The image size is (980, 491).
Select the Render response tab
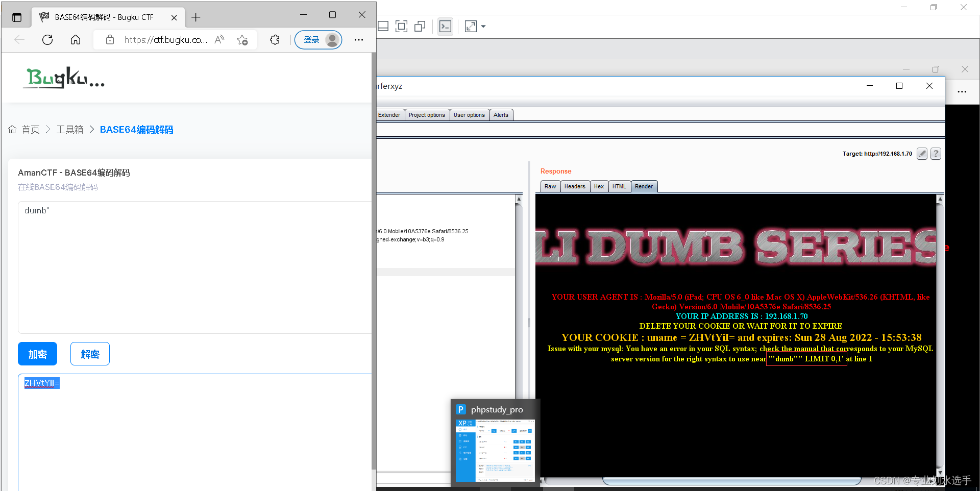click(x=644, y=186)
